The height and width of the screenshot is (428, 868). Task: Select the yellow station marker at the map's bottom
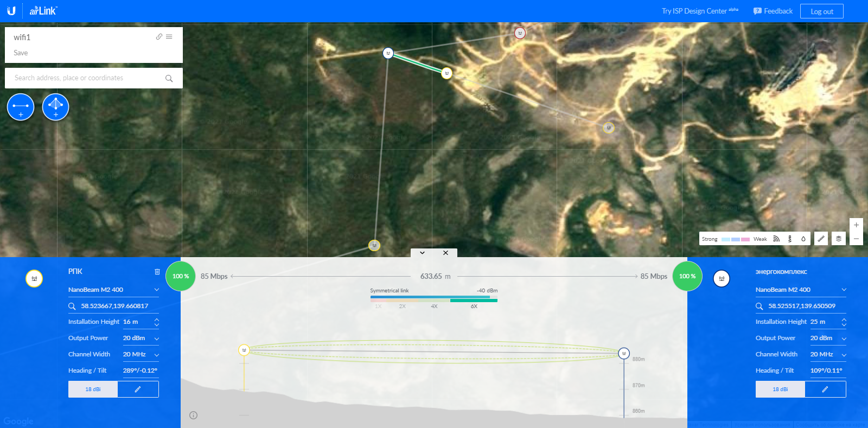[x=374, y=246]
